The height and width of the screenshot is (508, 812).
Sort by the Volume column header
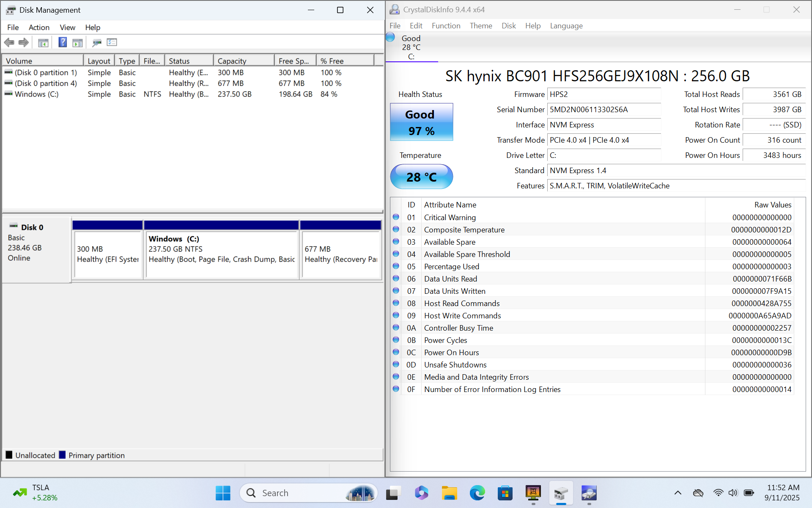pyautogui.click(x=43, y=61)
